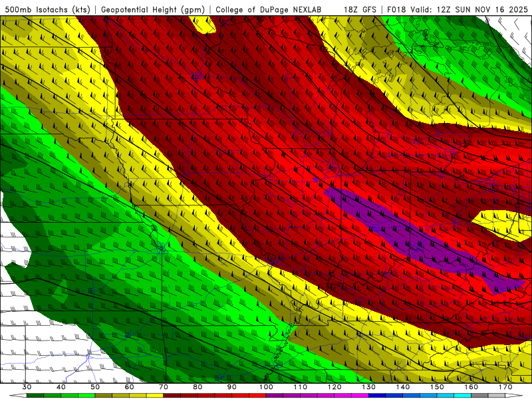Click the 50 kt legend label

(x=95, y=387)
